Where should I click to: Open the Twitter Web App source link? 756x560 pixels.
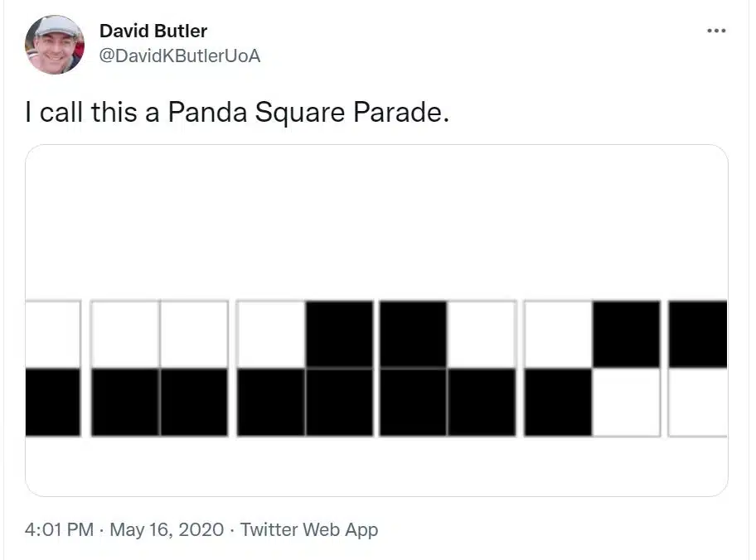tap(309, 529)
